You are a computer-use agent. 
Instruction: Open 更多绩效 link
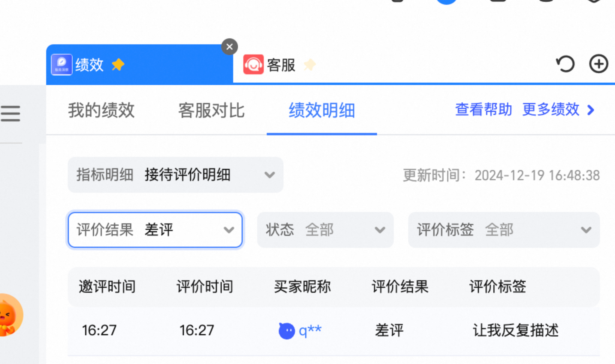click(x=551, y=110)
